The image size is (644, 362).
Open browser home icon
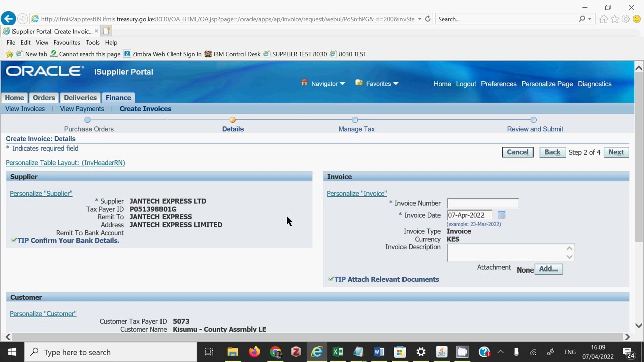(x=604, y=19)
